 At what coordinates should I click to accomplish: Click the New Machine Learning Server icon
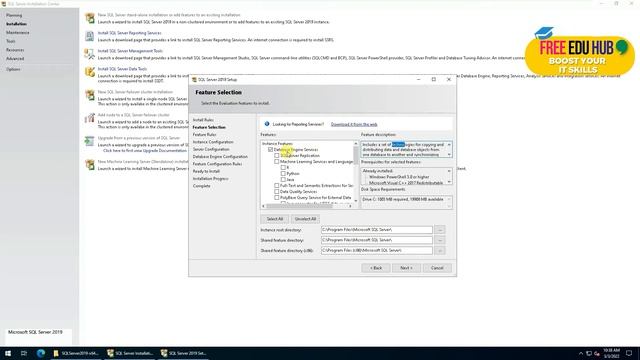click(x=90, y=164)
